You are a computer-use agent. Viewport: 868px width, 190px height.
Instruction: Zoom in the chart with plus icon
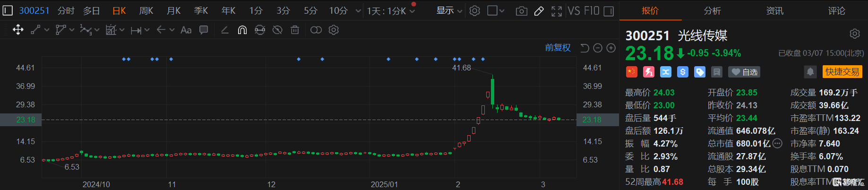coord(611,48)
